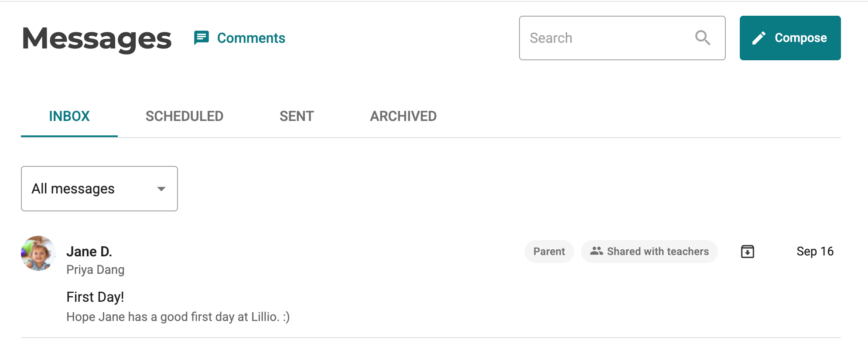The width and height of the screenshot is (868, 345).
Task: Click the Comments speech bubble icon
Action: click(201, 38)
